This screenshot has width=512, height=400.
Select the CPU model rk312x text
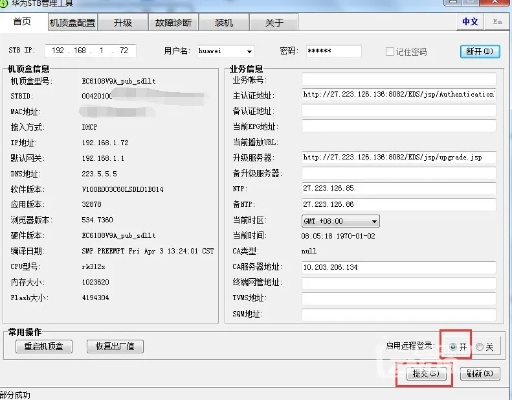coord(93,267)
